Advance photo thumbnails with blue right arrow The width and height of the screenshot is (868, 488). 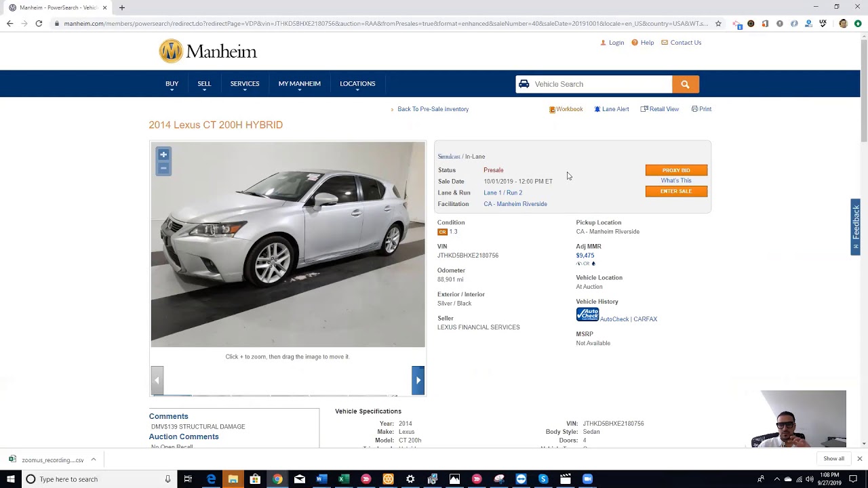click(x=418, y=380)
